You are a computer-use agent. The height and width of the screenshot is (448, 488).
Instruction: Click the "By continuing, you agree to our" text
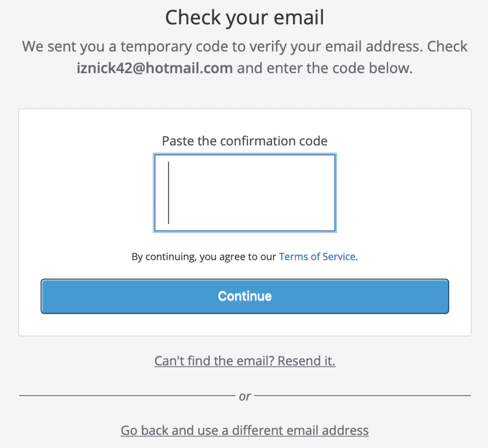(x=203, y=257)
